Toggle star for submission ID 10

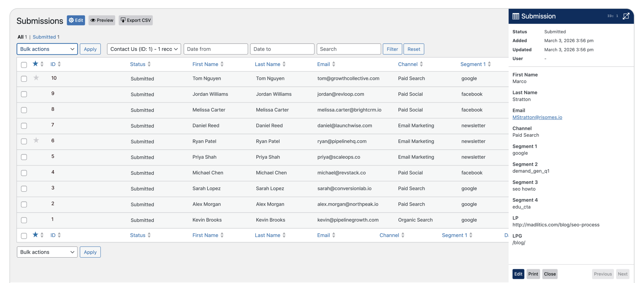(36, 78)
